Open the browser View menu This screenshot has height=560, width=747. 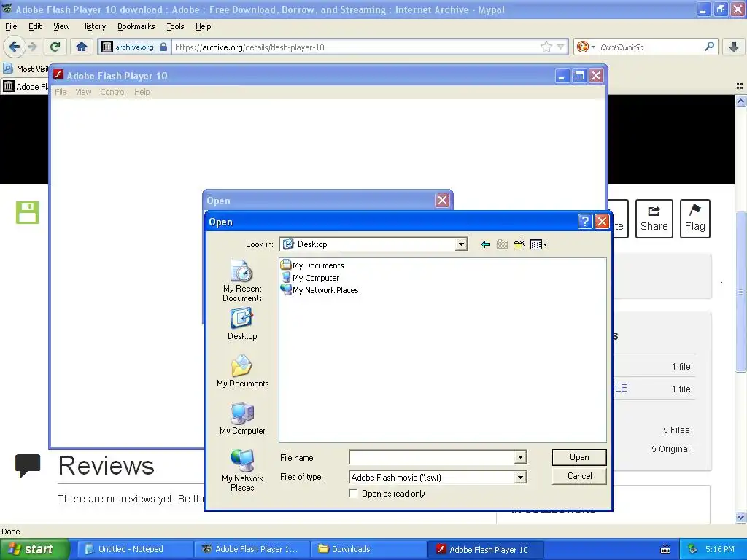pyautogui.click(x=61, y=26)
